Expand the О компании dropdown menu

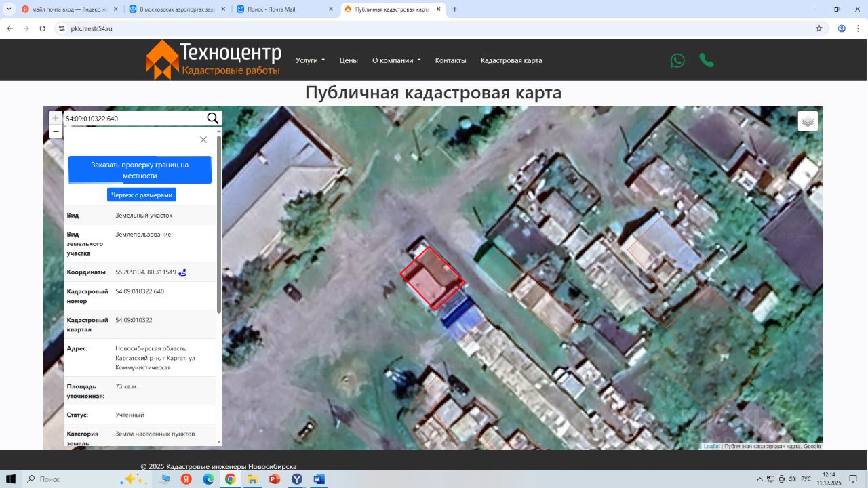397,60
